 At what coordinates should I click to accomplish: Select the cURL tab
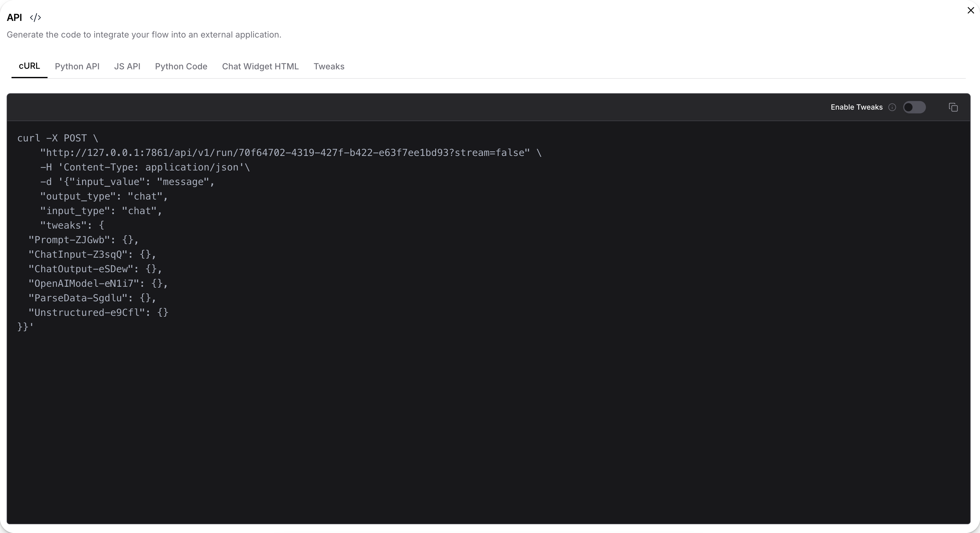coord(29,66)
